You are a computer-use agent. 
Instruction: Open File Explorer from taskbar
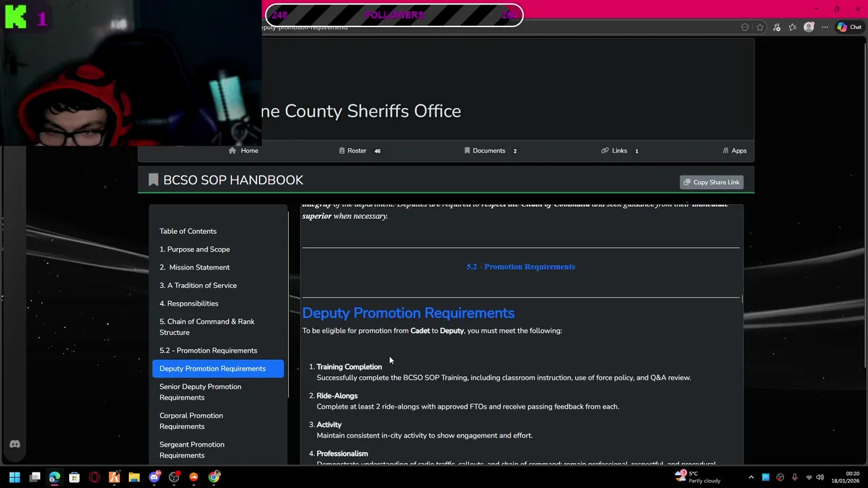click(134, 477)
